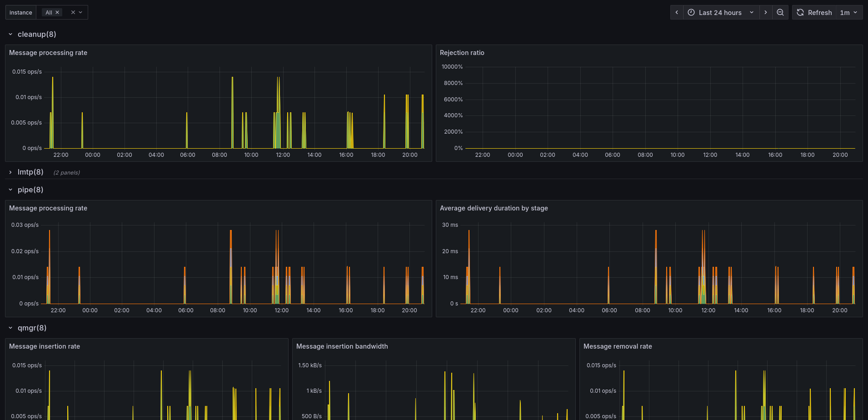
Task: Open the instance variable dropdown arrow
Action: pos(81,12)
